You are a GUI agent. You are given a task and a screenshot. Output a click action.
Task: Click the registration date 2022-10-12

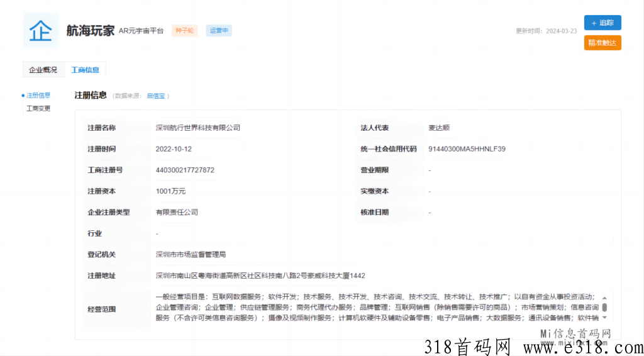point(174,149)
